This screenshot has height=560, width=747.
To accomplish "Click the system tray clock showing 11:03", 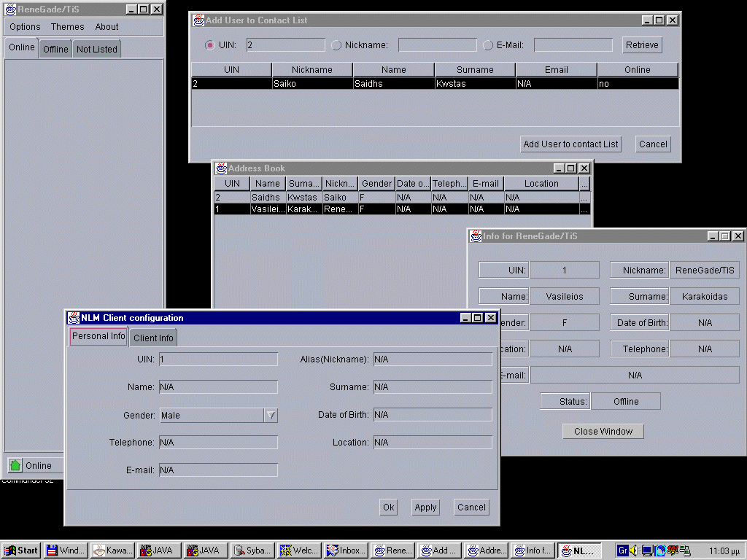I will click(x=724, y=551).
